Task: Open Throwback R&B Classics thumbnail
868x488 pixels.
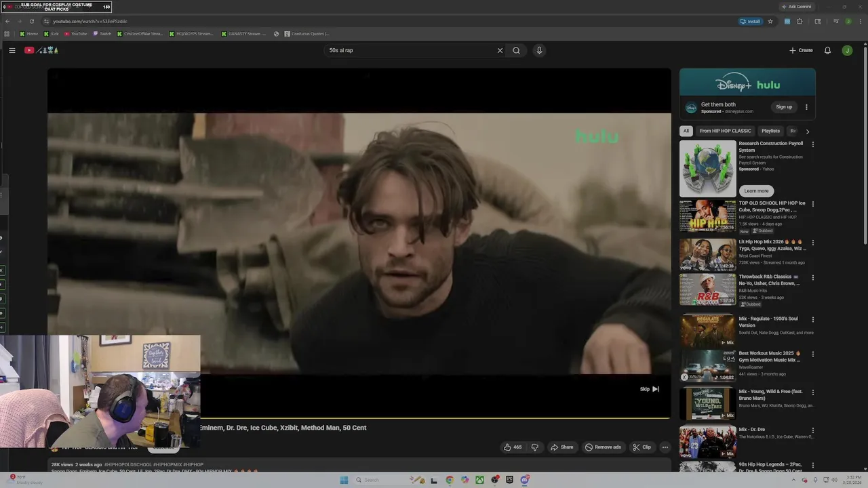Action: (x=707, y=289)
